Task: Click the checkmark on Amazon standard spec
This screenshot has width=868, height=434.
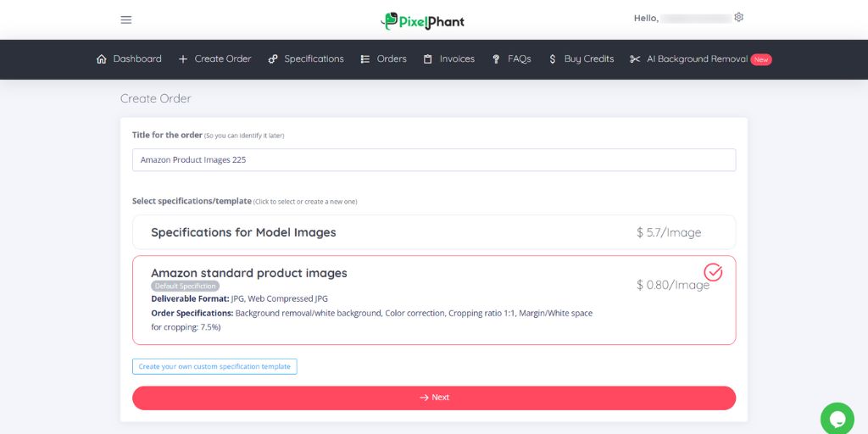Action: click(713, 272)
